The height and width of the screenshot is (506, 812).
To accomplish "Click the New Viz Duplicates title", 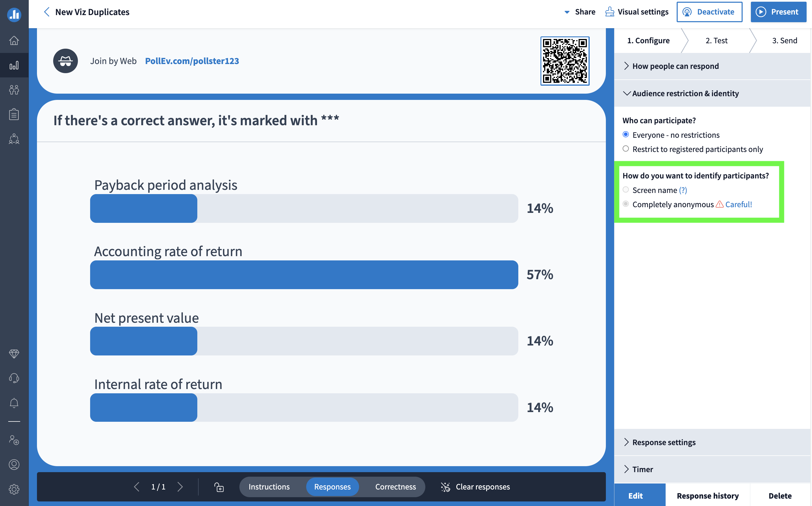I will tap(92, 12).
